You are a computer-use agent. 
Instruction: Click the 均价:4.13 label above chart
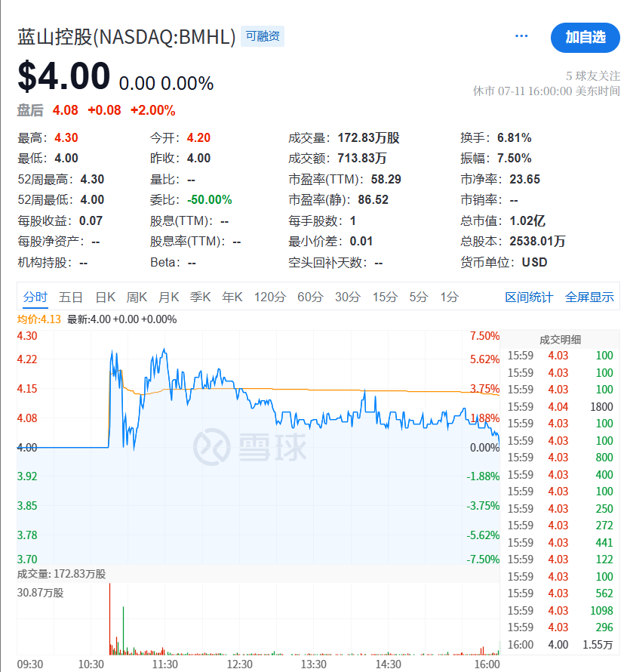(x=39, y=319)
